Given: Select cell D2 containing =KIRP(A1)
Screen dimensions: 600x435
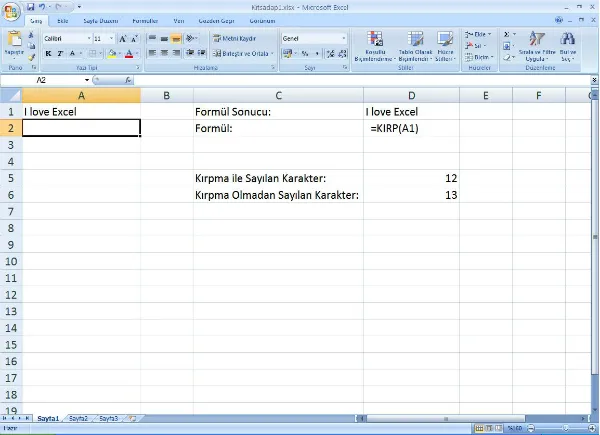Looking at the screenshot, I should [x=412, y=129].
